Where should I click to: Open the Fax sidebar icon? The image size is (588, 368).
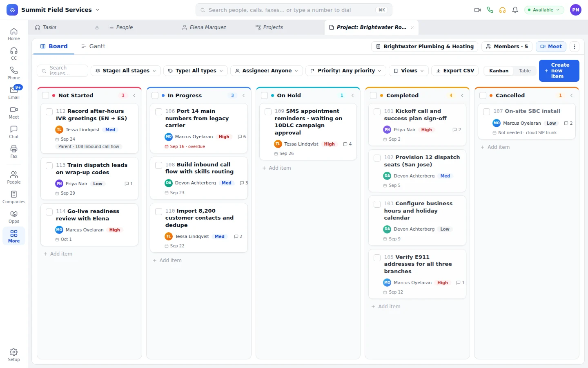pyautogui.click(x=14, y=152)
